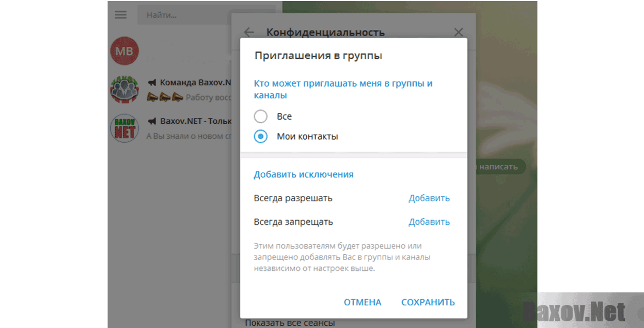Click the Команда Baxov.NET group avatar
The image size is (644, 328).
124,89
